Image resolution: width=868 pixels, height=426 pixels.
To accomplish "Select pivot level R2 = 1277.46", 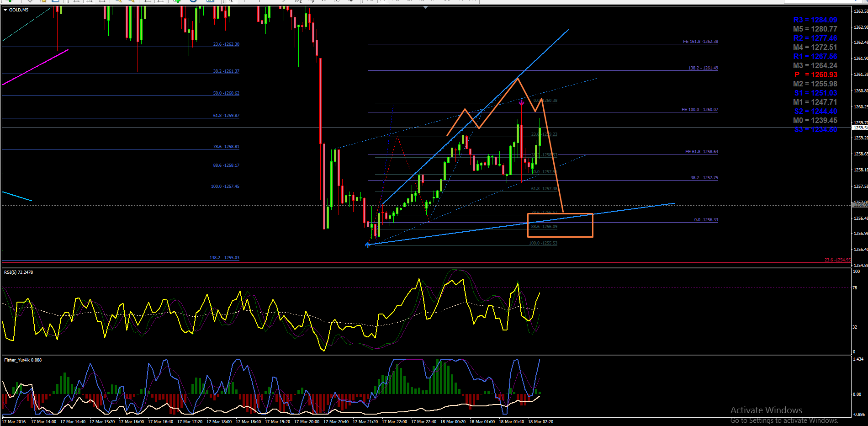I will pyautogui.click(x=815, y=38).
